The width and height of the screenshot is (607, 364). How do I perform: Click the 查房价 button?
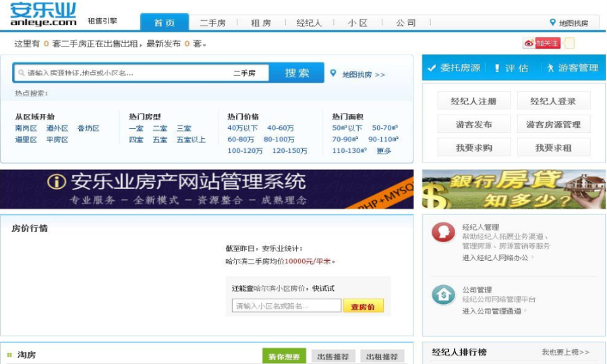[x=363, y=306]
